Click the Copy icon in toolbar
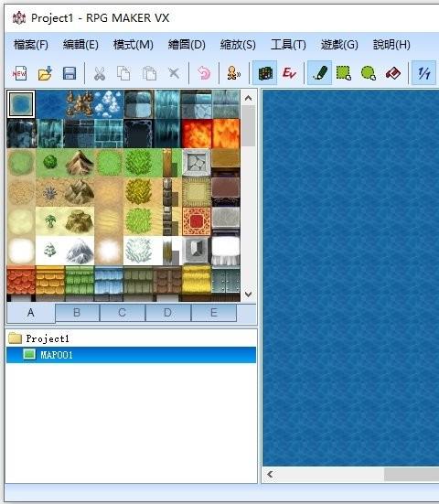439x504 pixels. 123,73
